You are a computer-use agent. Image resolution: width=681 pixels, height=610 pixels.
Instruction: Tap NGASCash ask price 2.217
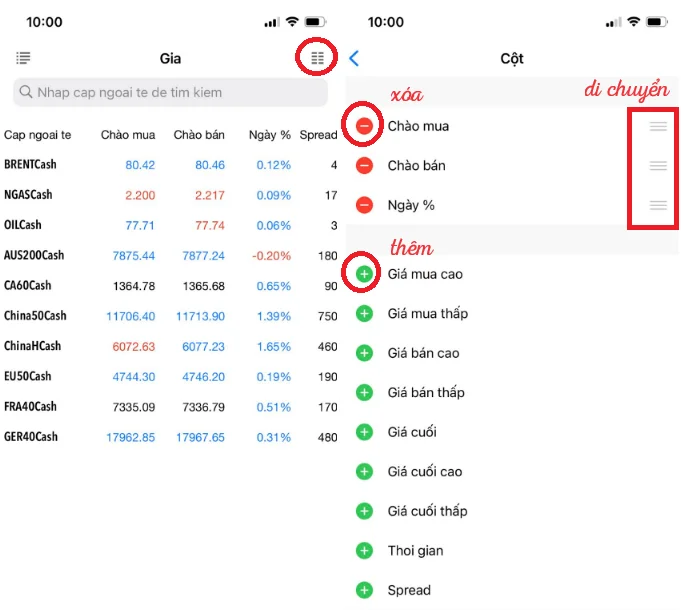click(x=210, y=195)
